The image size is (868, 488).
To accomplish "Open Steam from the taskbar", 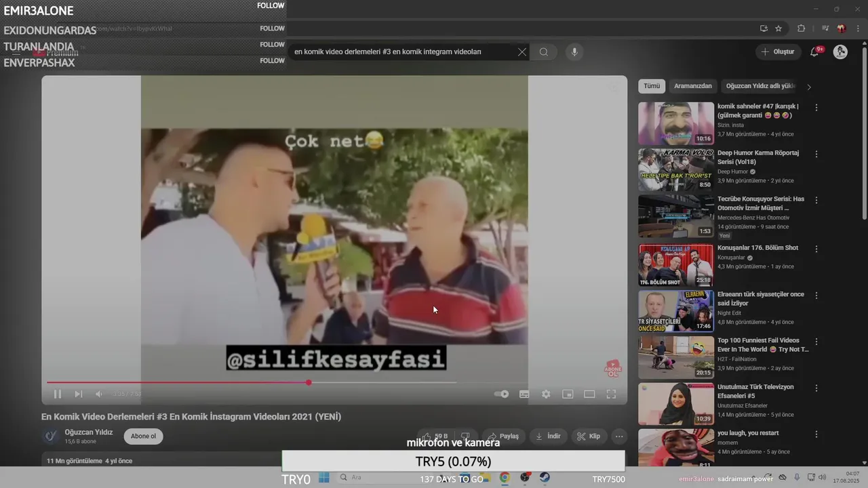I will point(545,478).
